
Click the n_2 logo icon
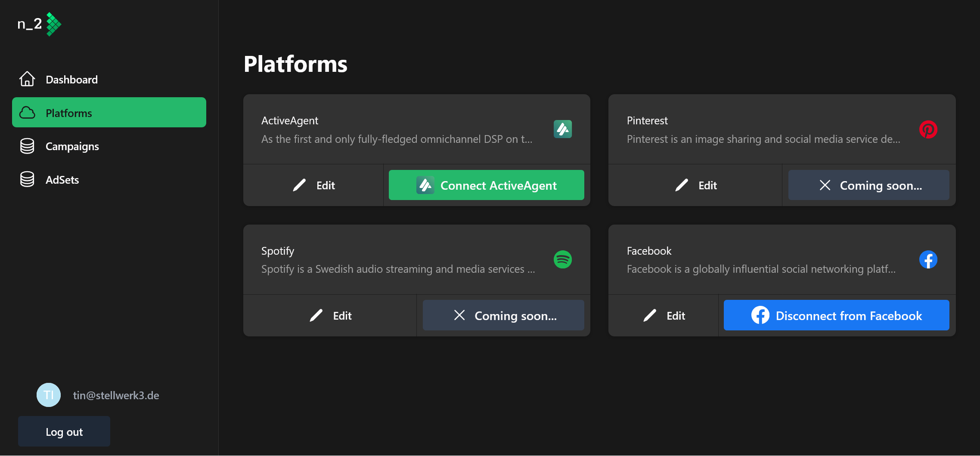[53, 24]
